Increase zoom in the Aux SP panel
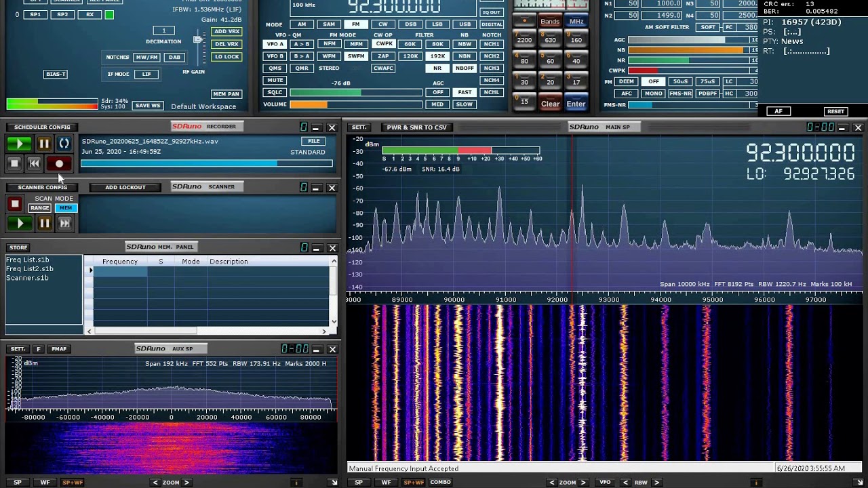Viewport: 868px width, 488px height. 186,483
